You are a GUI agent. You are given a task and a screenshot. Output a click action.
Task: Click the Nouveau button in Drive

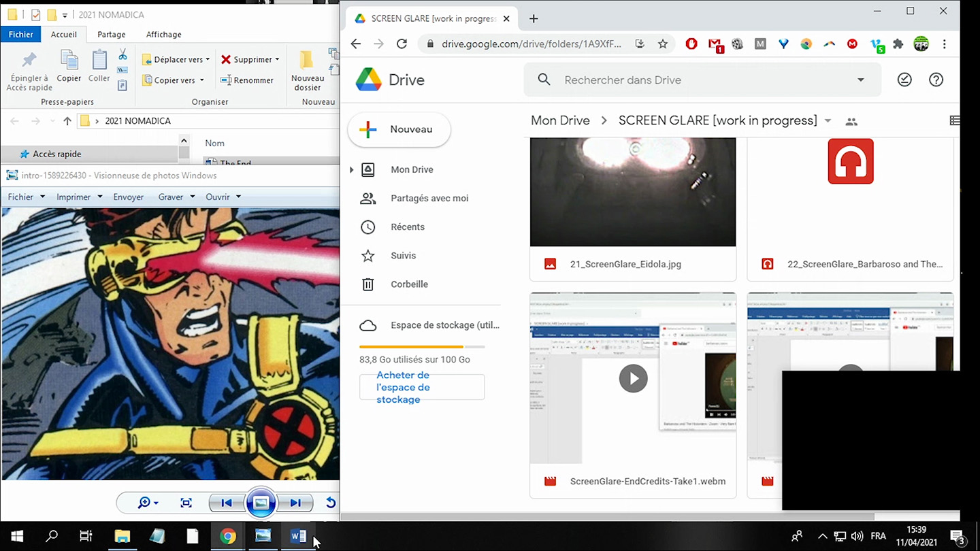(399, 129)
